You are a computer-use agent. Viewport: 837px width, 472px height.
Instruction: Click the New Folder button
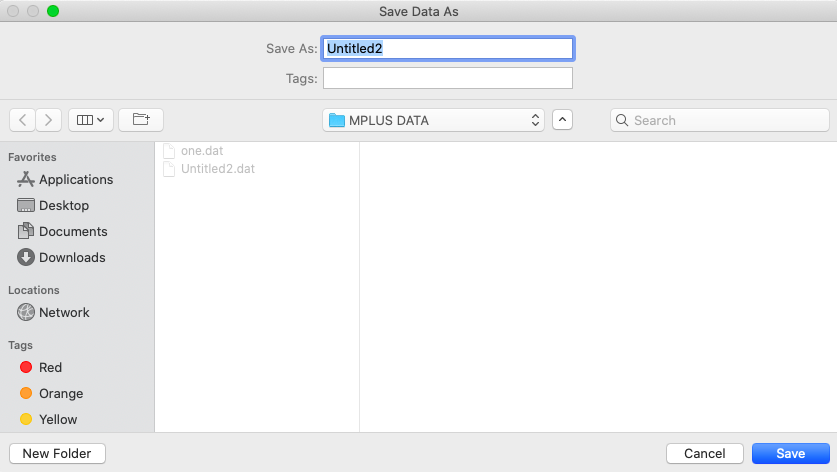pyautogui.click(x=57, y=453)
